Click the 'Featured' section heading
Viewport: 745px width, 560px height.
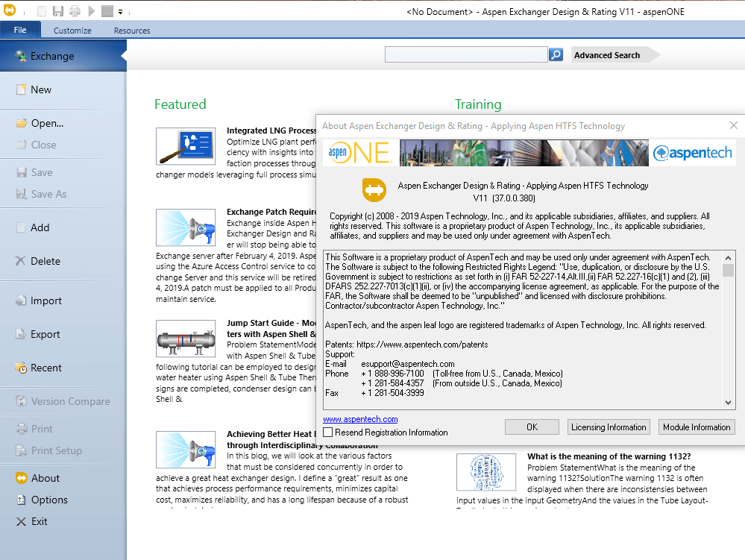pos(180,104)
